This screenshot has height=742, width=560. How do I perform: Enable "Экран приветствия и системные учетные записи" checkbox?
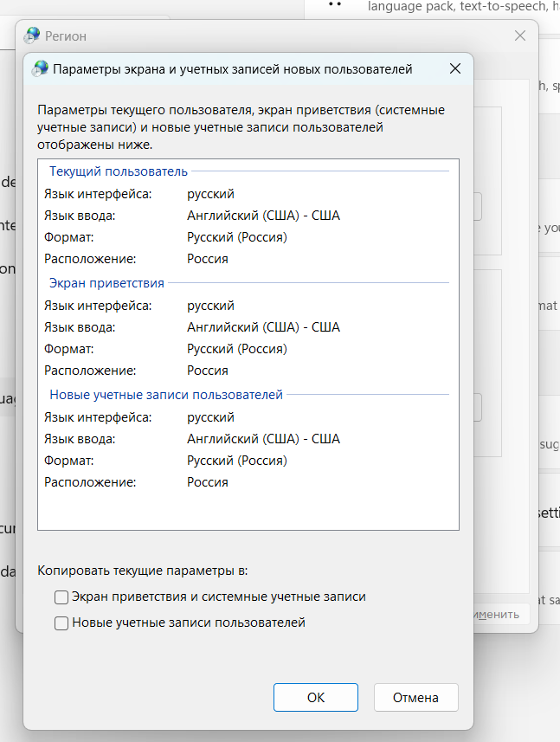click(x=61, y=597)
